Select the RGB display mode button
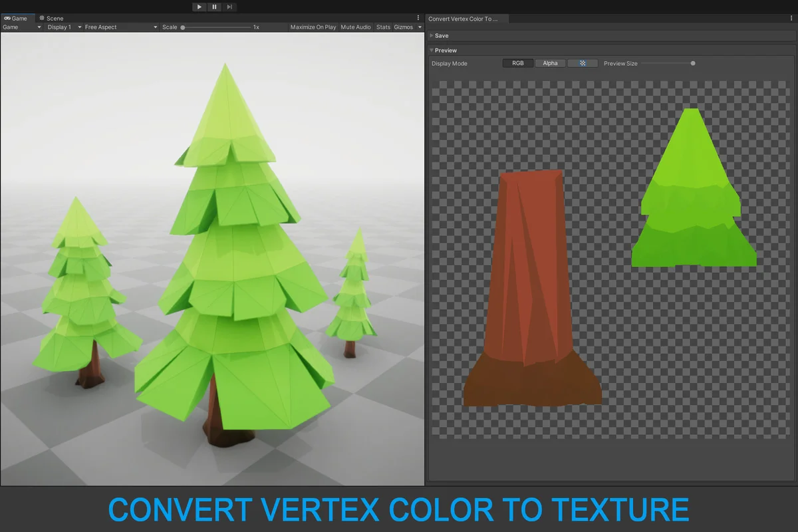 pos(518,63)
